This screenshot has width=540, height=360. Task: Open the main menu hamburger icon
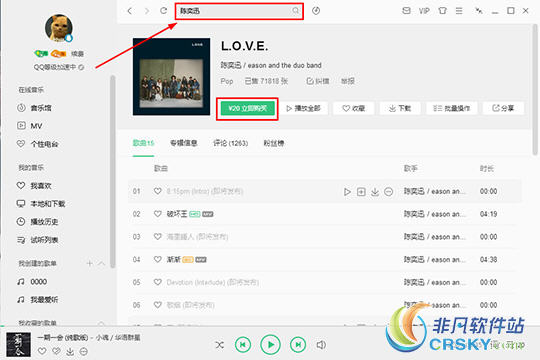(459, 11)
